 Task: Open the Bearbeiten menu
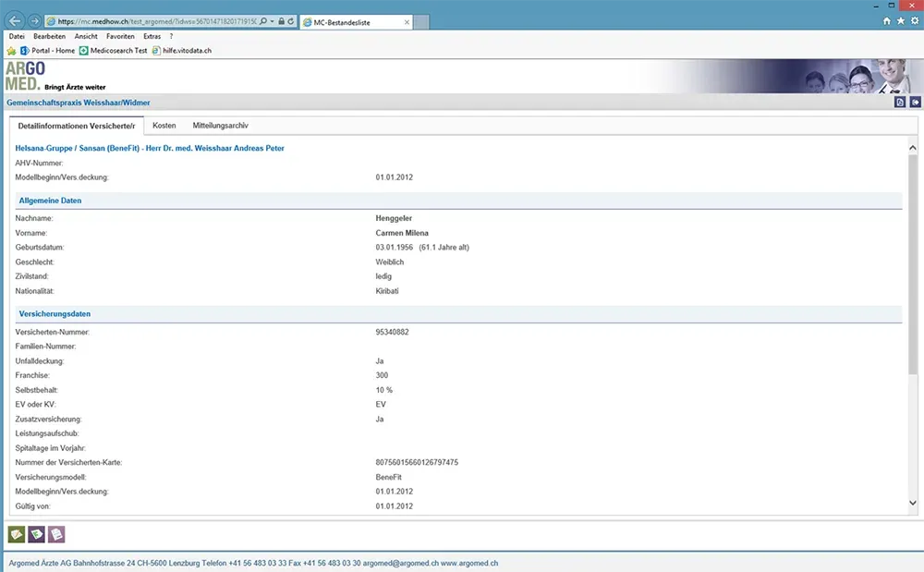[50, 37]
